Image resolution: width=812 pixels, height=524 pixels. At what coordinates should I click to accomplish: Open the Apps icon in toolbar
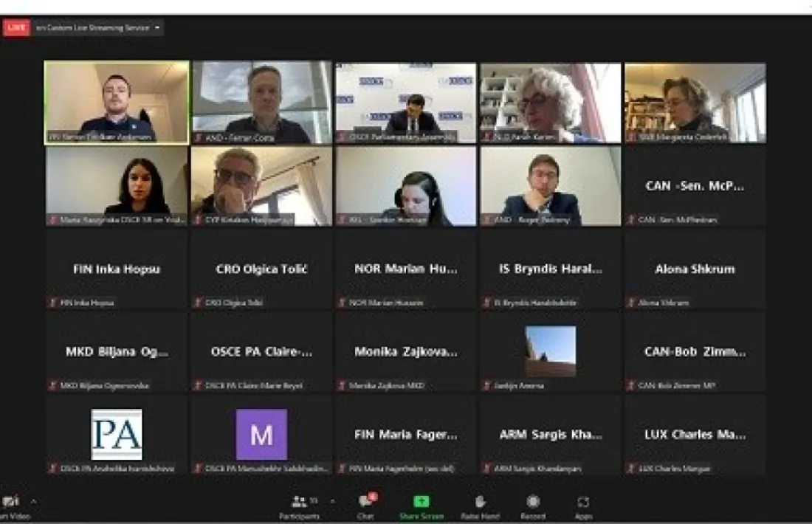click(x=583, y=502)
